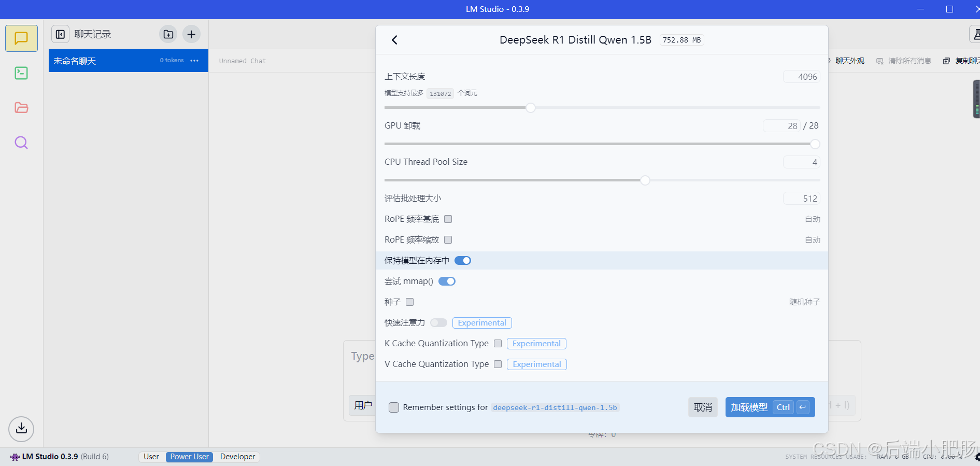Create a new chat folder
Viewport: 980px width, 466px height.
pos(168,34)
